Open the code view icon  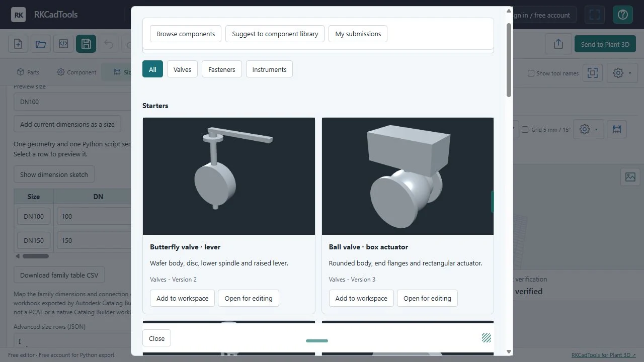pyautogui.click(x=63, y=44)
